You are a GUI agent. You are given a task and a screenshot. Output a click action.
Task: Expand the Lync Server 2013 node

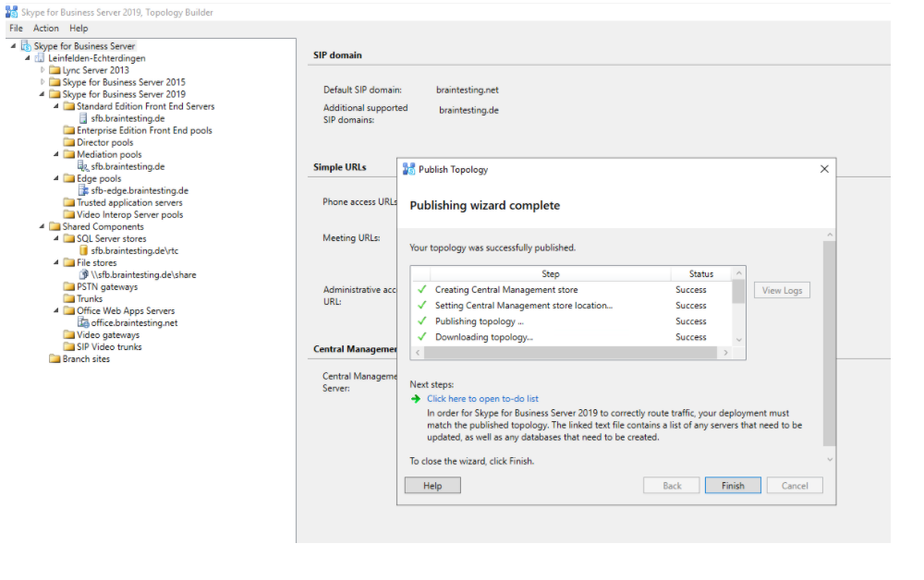coord(43,70)
